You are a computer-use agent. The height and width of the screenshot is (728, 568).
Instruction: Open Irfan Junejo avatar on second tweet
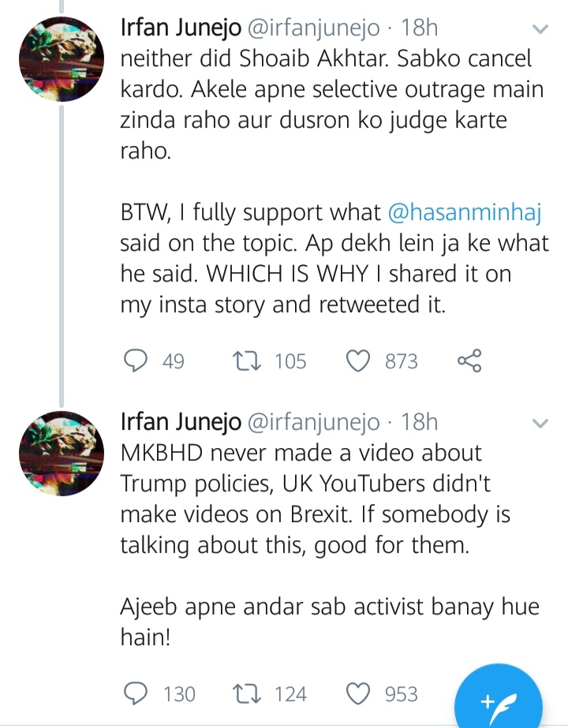click(62, 454)
